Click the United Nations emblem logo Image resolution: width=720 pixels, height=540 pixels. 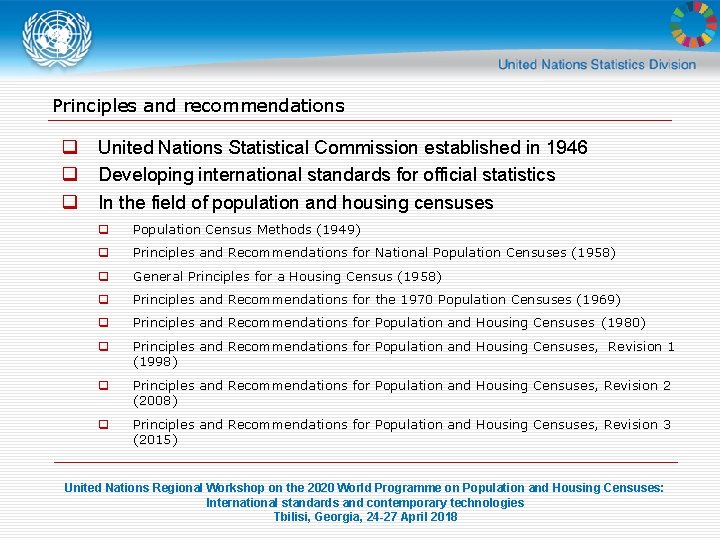tap(57, 39)
